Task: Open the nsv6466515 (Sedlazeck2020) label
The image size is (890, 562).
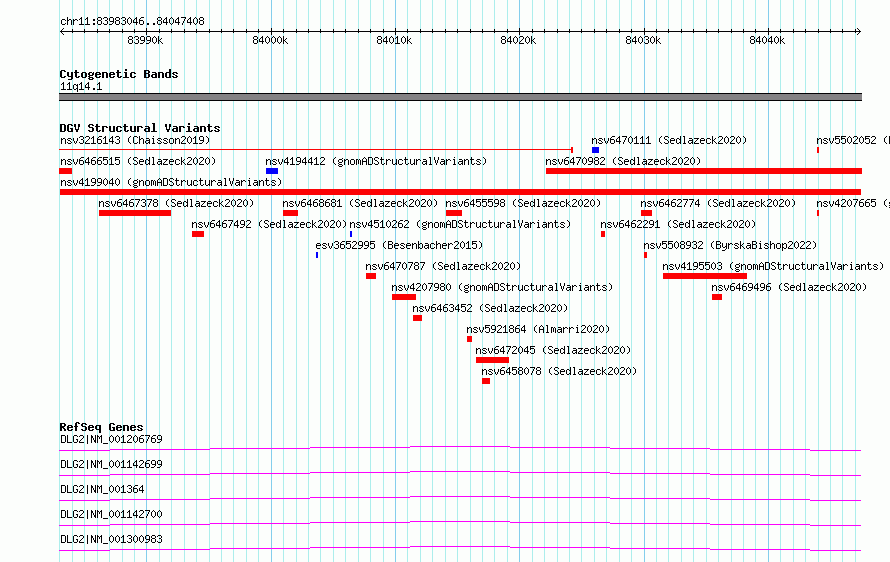Action: pos(138,161)
